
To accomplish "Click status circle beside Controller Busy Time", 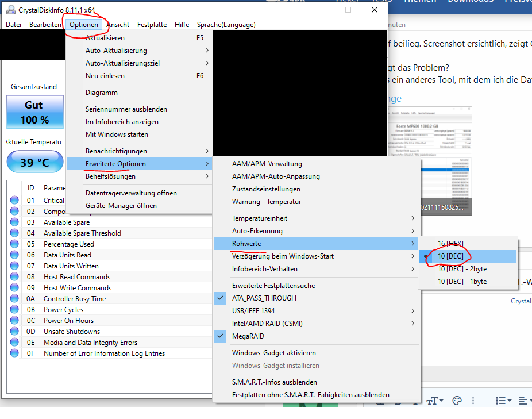I will (x=14, y=298).
